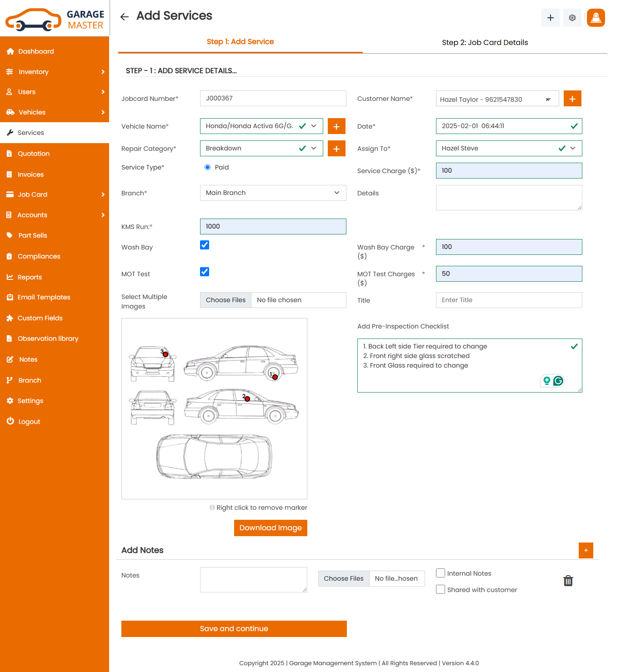The height and width of the screenshot is (672, 621).
Task: Open Quotation from the sidebar
Action: click(x=34, y=154)
